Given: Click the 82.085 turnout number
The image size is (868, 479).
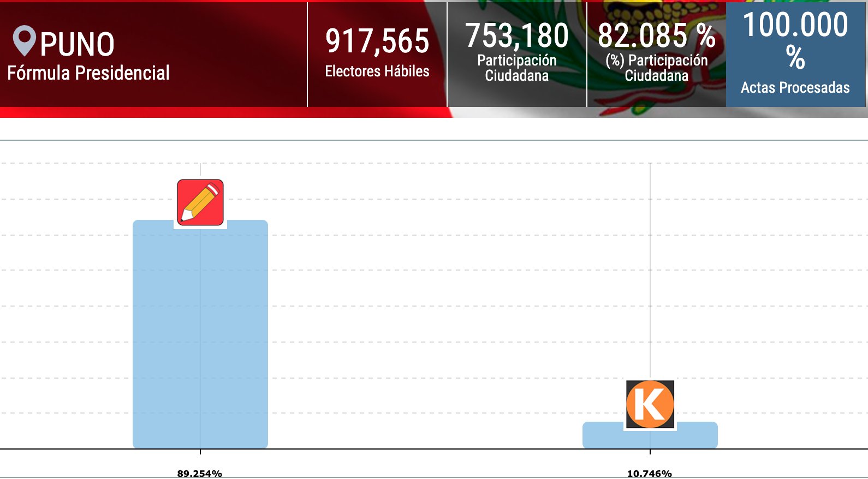Looking at the screenshot, I should tap(643, 36).
